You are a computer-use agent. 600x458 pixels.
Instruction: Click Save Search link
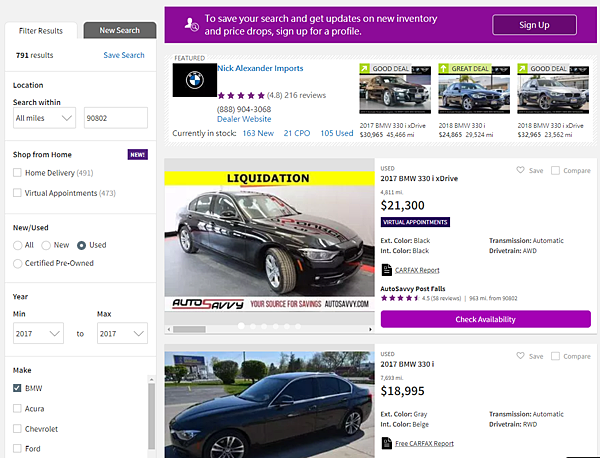[124, 55]
